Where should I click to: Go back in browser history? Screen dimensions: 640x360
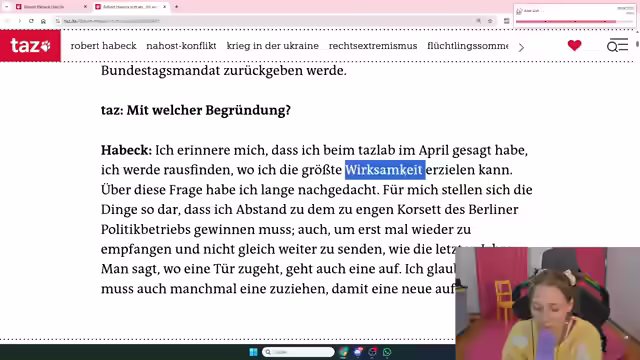coord(8,21)
